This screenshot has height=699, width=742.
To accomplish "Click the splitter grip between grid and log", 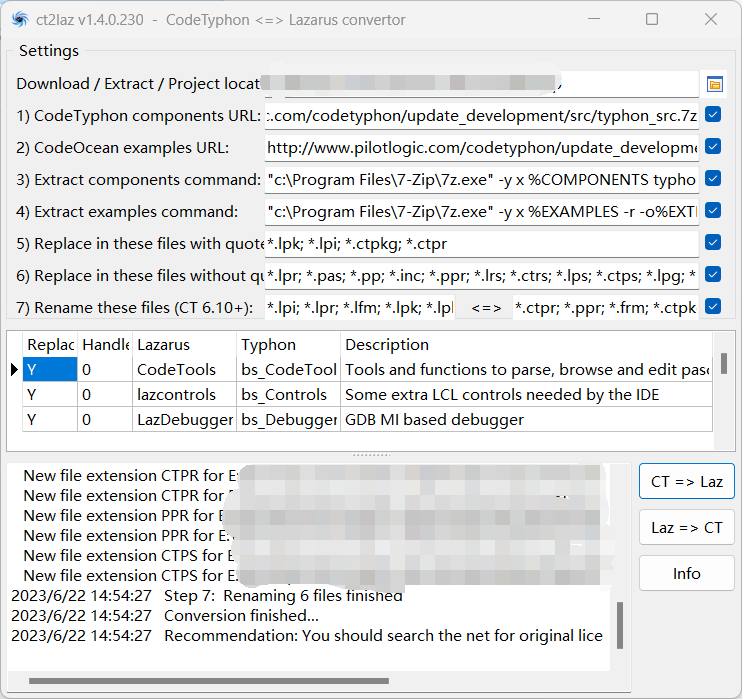I will (371, 455).
